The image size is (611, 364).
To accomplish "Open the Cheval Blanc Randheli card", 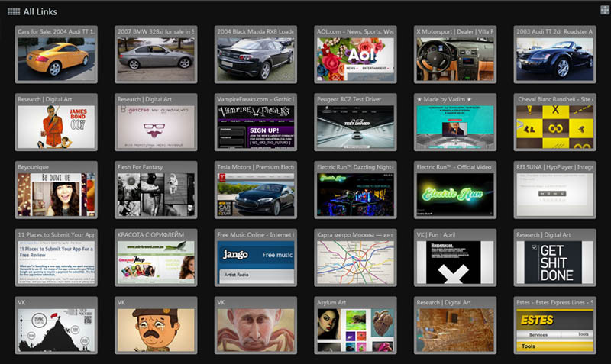I will point(555,122).
